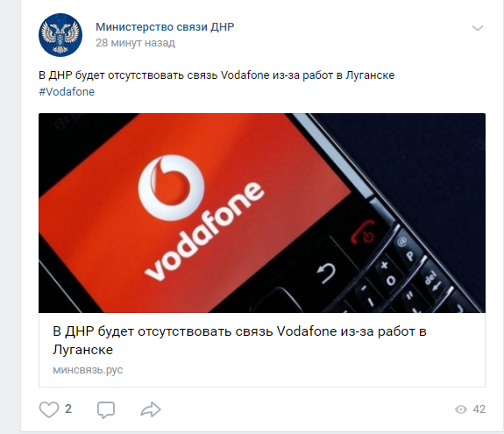Open the article headline under the image

tap(239, 340)
